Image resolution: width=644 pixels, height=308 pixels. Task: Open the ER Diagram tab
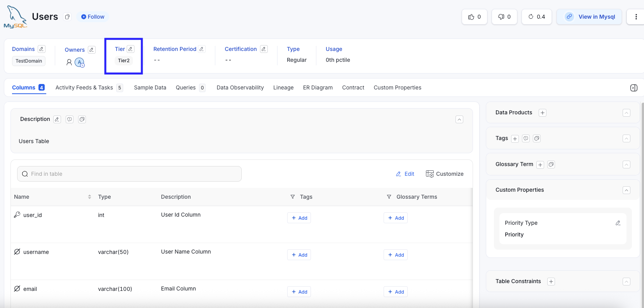[x=318, y=87]
